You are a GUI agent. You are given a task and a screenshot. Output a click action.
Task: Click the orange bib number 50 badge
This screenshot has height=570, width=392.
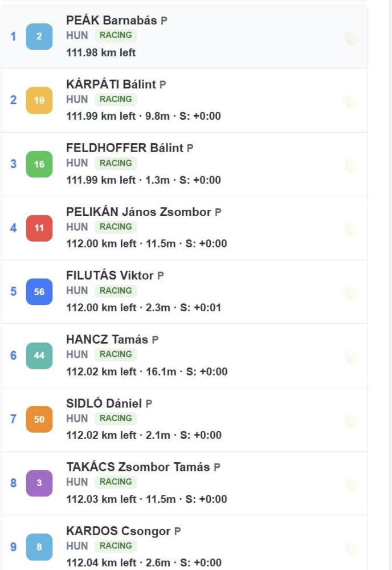click(39, 419)
